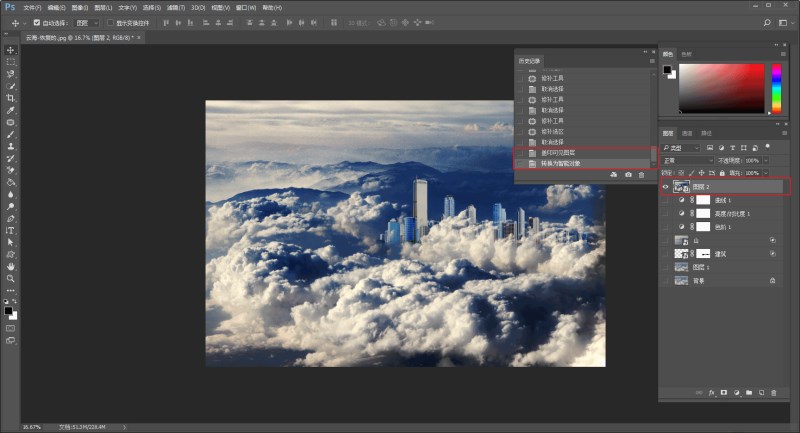Click the rainbow hue slider strip

coord(775,88)
